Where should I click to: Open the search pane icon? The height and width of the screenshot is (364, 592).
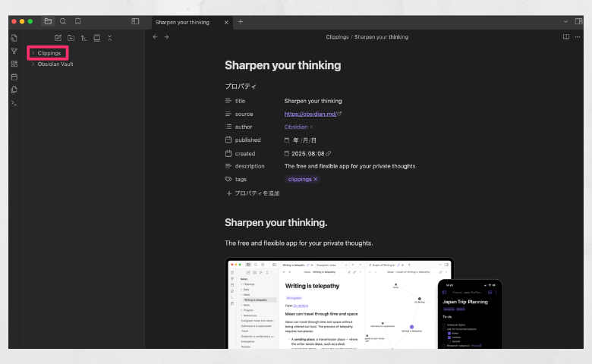click(x=63, y=21)
